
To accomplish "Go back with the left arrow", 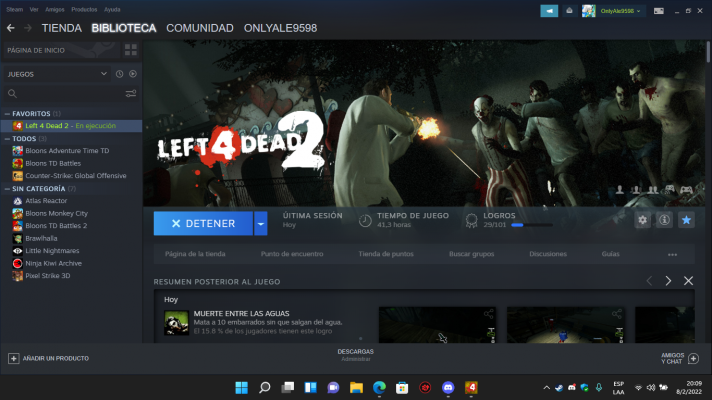I will pos(11,29).
